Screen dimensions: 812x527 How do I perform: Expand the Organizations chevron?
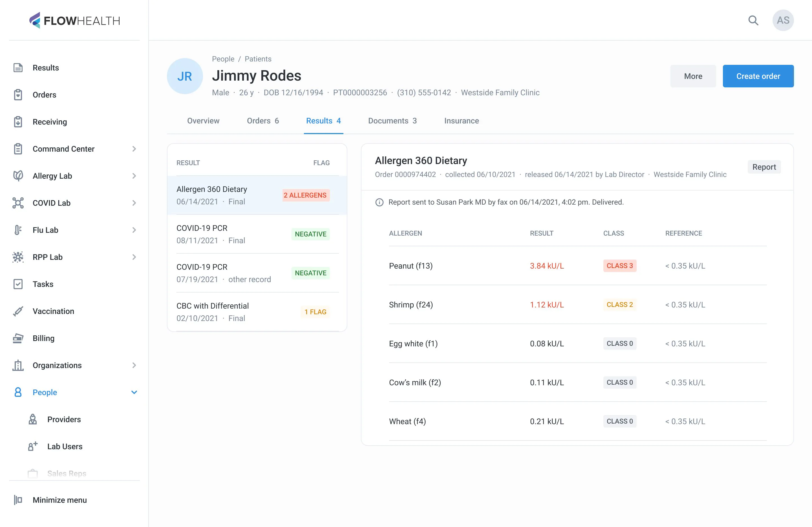click(134, 365)
